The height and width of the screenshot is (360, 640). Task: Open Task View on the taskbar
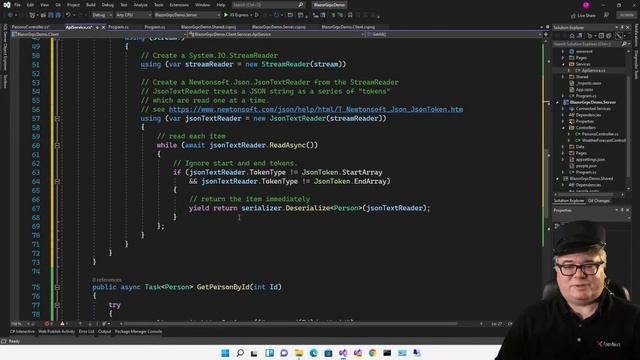254,353
